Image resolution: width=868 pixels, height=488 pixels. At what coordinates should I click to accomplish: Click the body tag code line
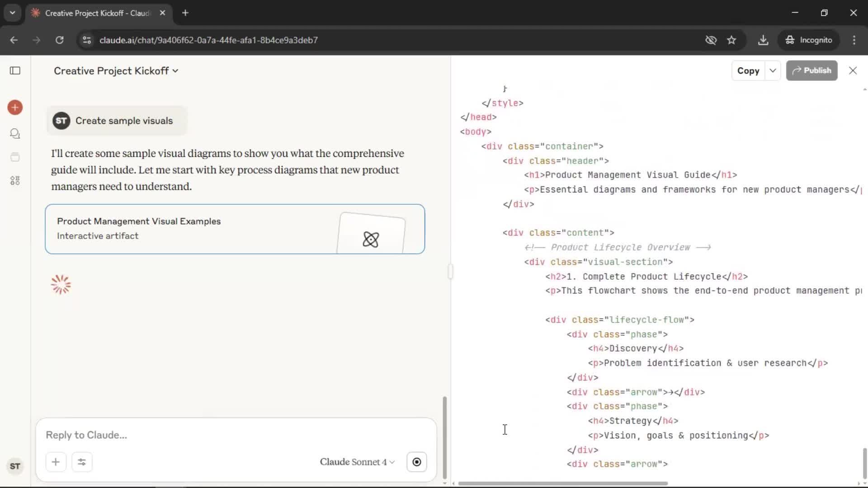(x=476, y=132)
